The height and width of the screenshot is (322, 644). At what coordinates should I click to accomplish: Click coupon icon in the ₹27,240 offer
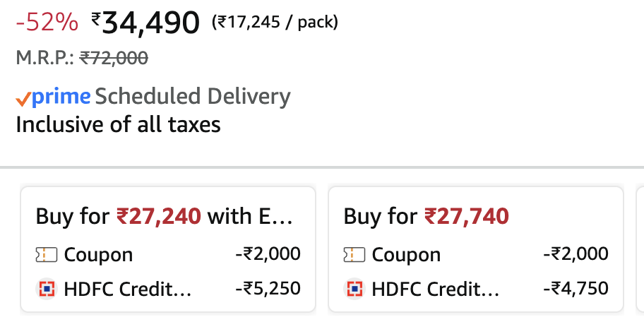[x=46, y=254]
